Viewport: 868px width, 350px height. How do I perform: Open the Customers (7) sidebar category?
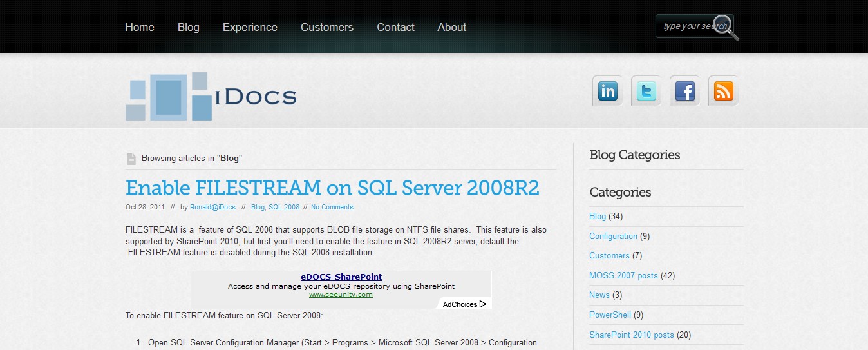pyautogui.click(x=609, y=256)
